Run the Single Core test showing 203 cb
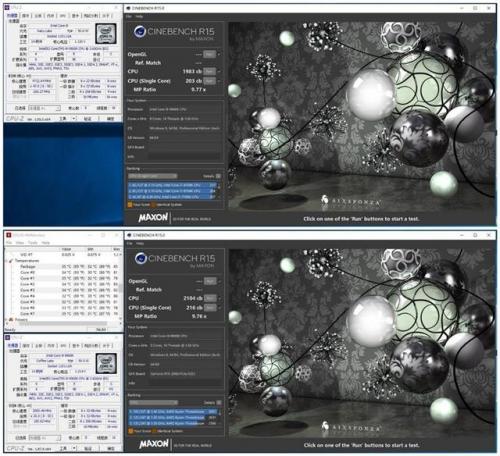The image size is (500, 456). pyautogui.click(x=209, y=81)
